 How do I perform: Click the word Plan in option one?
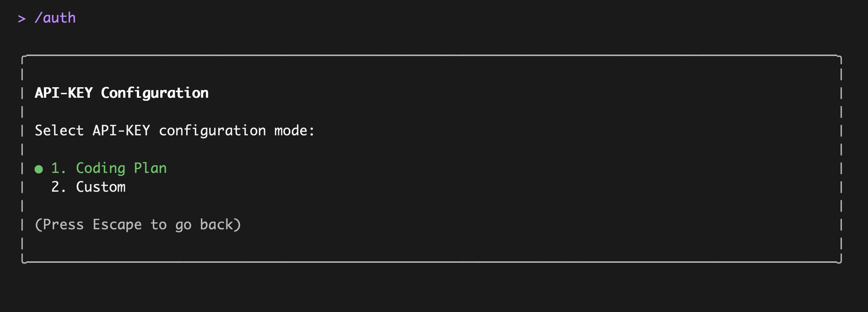coord(150,168)
